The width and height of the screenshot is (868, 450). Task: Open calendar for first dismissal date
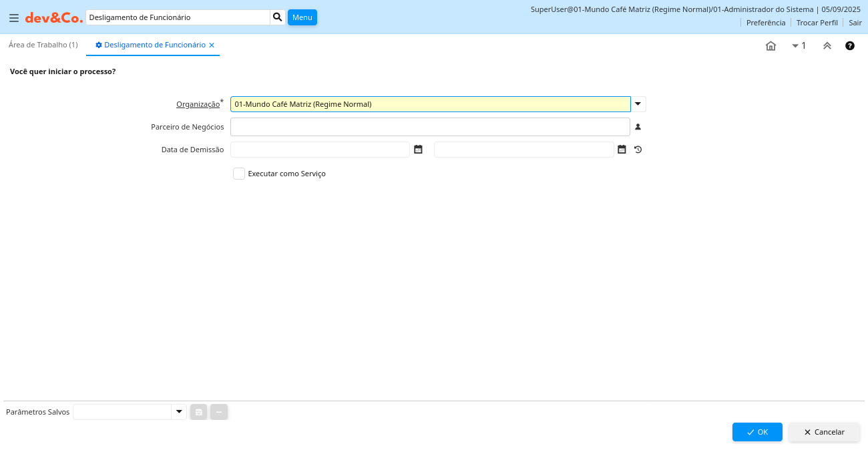pos(418,150)
